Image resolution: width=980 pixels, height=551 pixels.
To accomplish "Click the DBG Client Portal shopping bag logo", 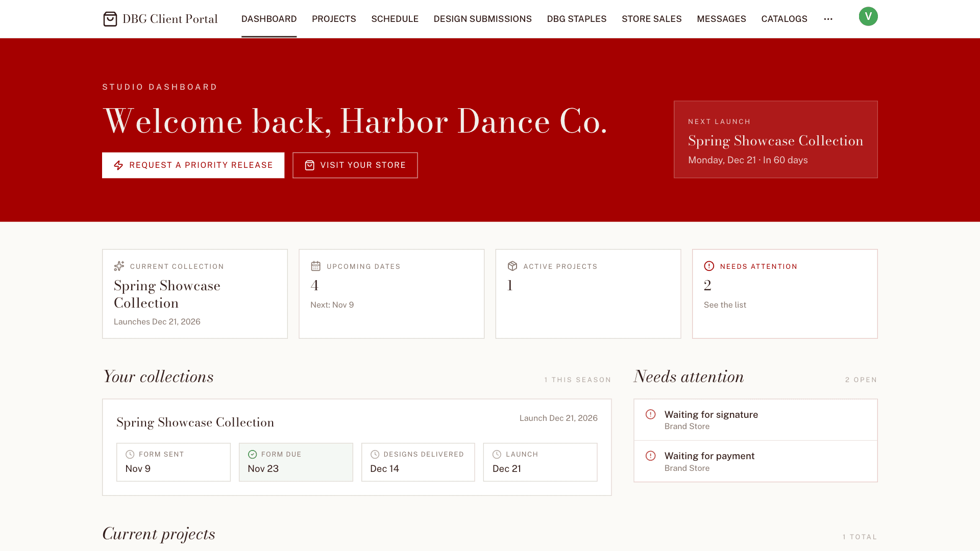I will coord(110,19).
